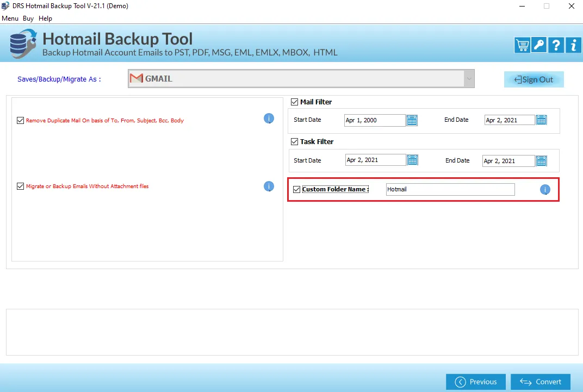The height and width of the screenshot is (392, 583).
Task: Open calendar for Task Filter End Date
Action: [x=541, y=161]
